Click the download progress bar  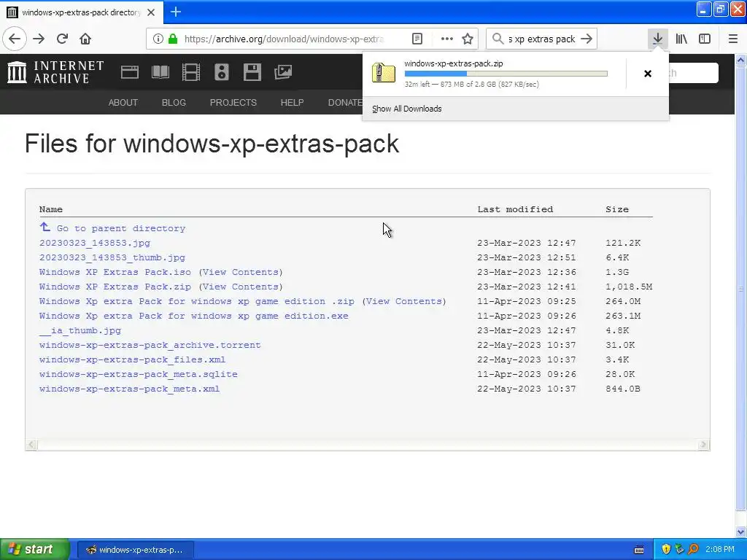point(506,74)
